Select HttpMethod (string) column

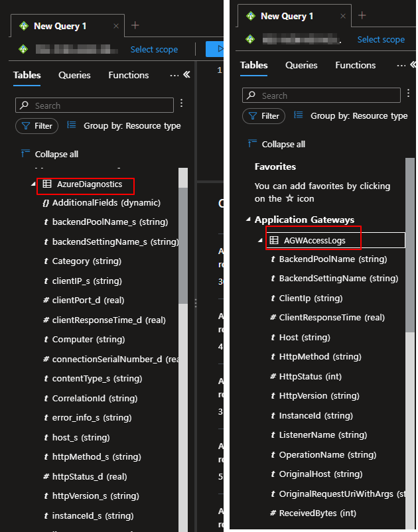coord(316,357)
